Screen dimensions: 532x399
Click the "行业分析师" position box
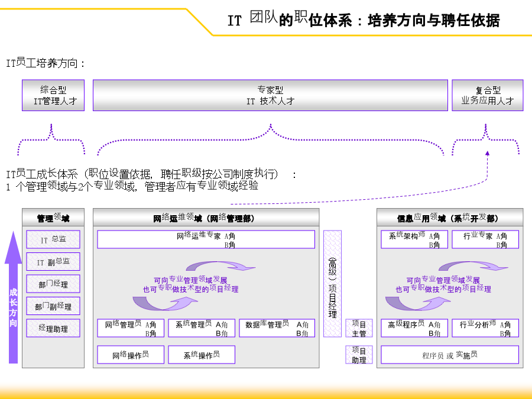click(x=485, y=328)
